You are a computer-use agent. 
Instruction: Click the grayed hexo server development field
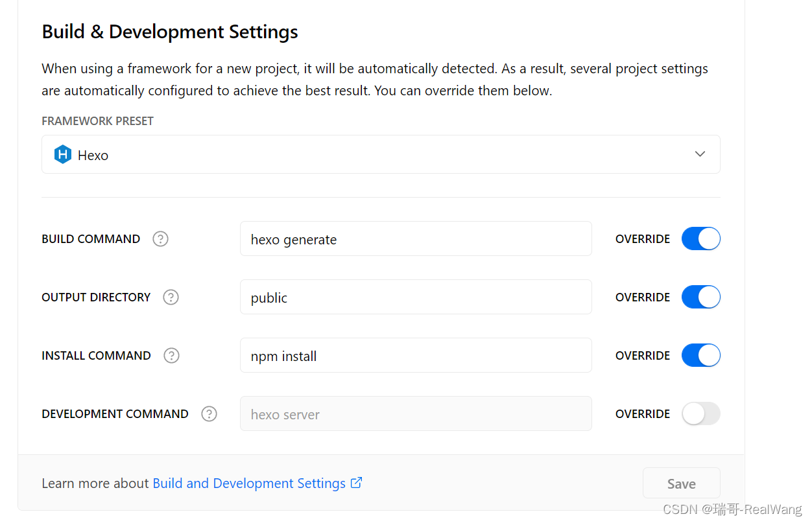415,413
